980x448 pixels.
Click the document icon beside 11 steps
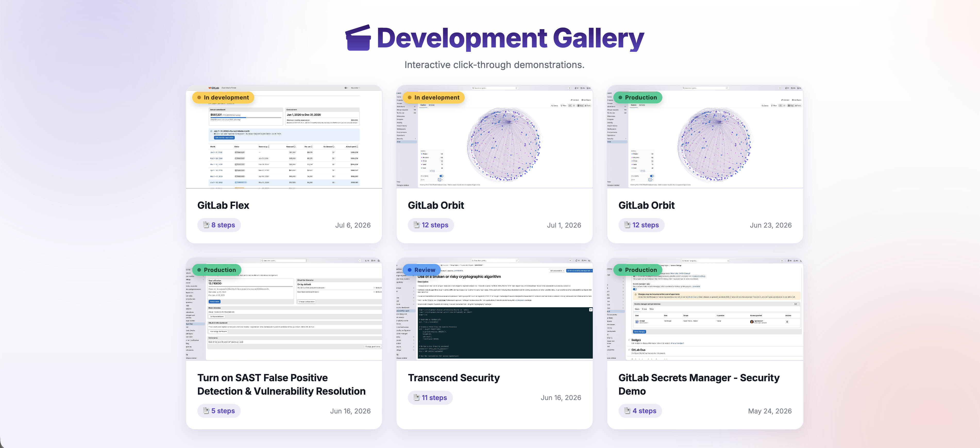[417, 397]
